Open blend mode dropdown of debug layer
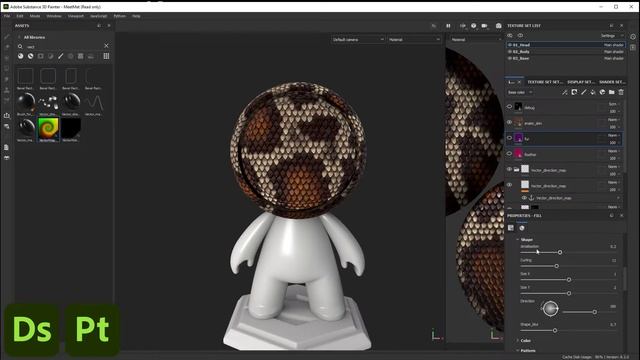Screen dimensions: 640x360 point(614,104)
